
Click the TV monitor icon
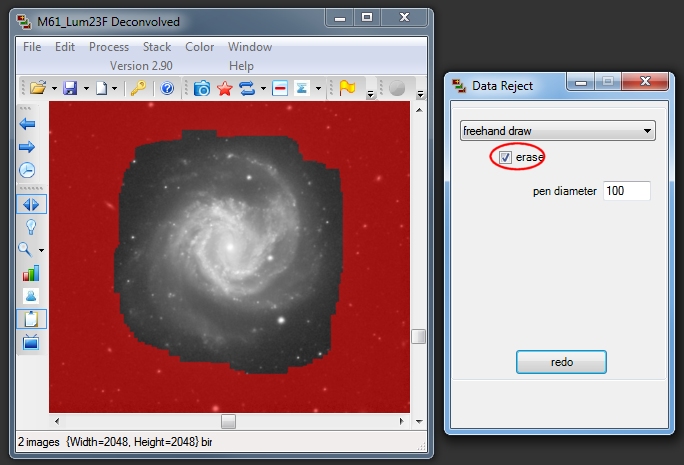(x=31, y=342)
